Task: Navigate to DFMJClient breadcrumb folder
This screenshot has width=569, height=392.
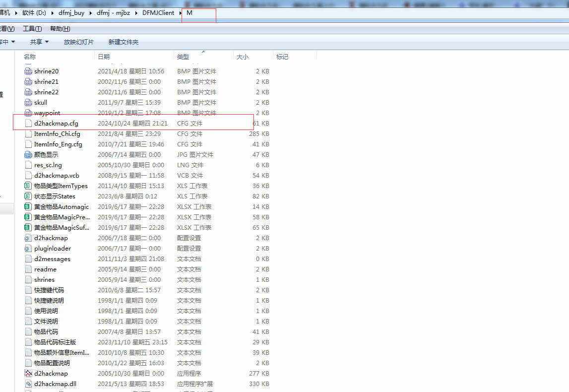Action: tap(158, 13)
